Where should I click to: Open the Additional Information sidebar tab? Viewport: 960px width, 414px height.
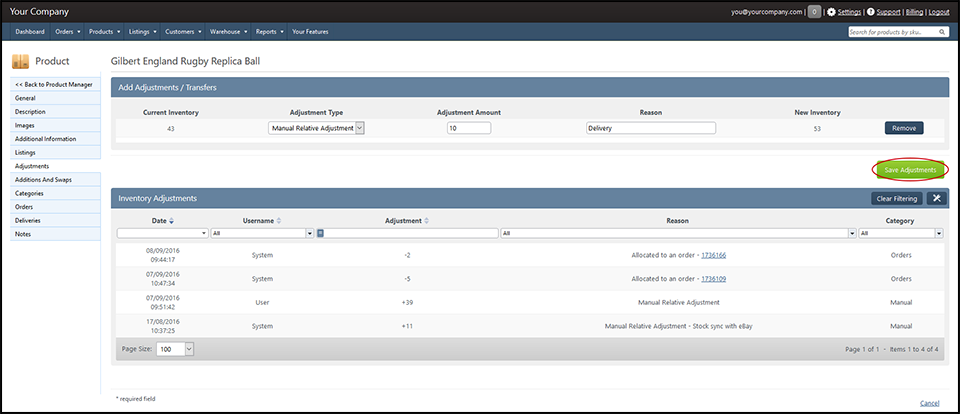tap(56, 139)
